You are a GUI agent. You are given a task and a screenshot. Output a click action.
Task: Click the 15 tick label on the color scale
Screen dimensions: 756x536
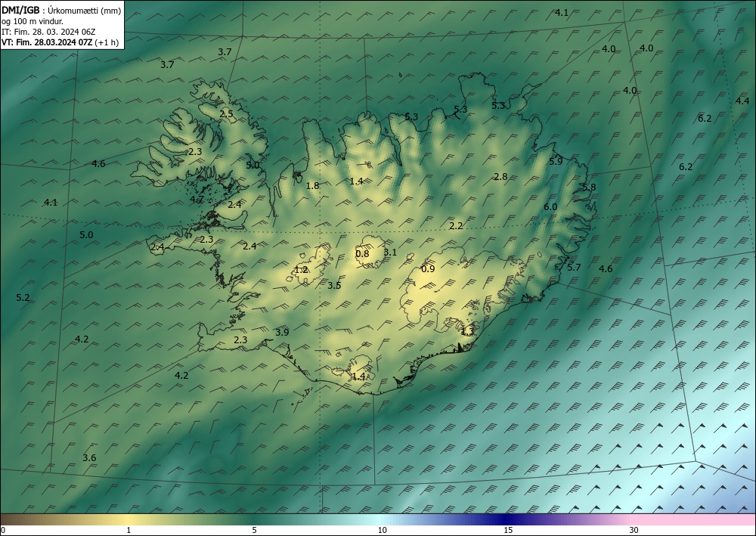click(x=508, y=530)
